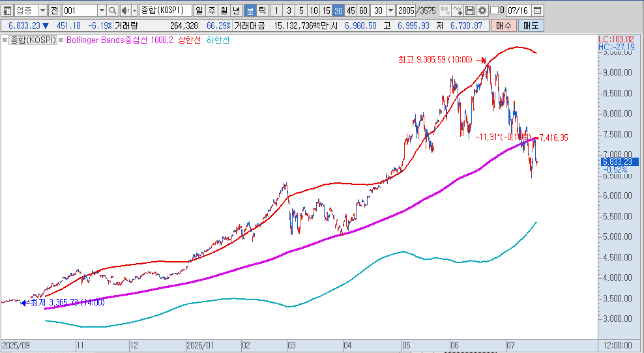Image resolution: width=644 pixels, height=353 pixels.
Task: Select the 60 minute interval button
Action: [x=363, y=10]
